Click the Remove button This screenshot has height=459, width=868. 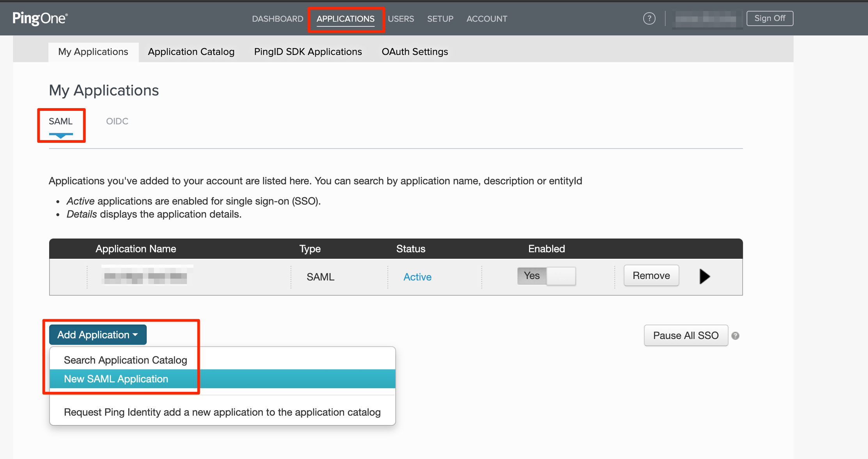[x=651, y=276]
